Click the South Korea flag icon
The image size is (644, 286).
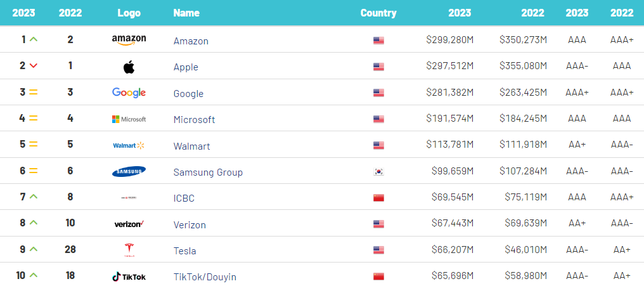point(378,172)
